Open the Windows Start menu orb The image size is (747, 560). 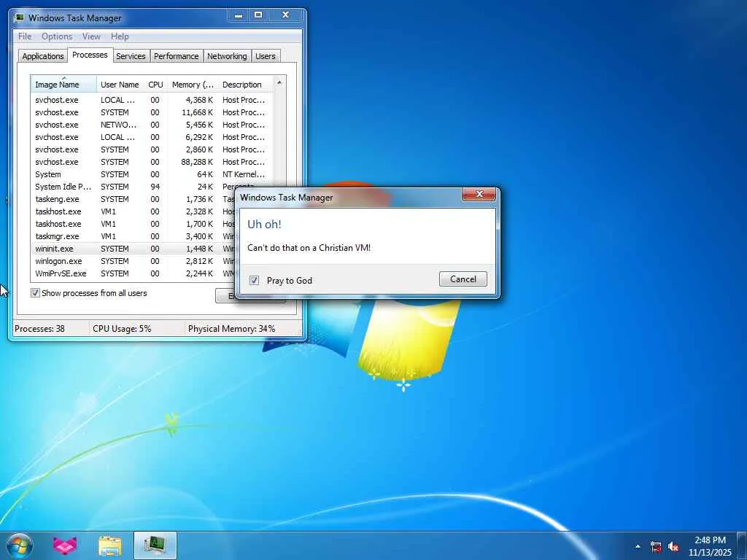pos(20,545)
